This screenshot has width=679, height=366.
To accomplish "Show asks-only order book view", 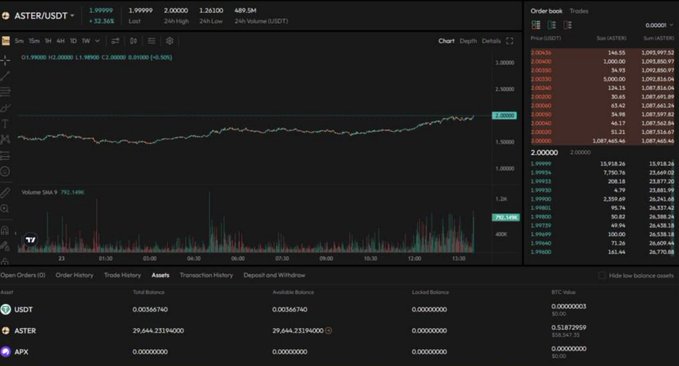I will click(x=568, y=25).
